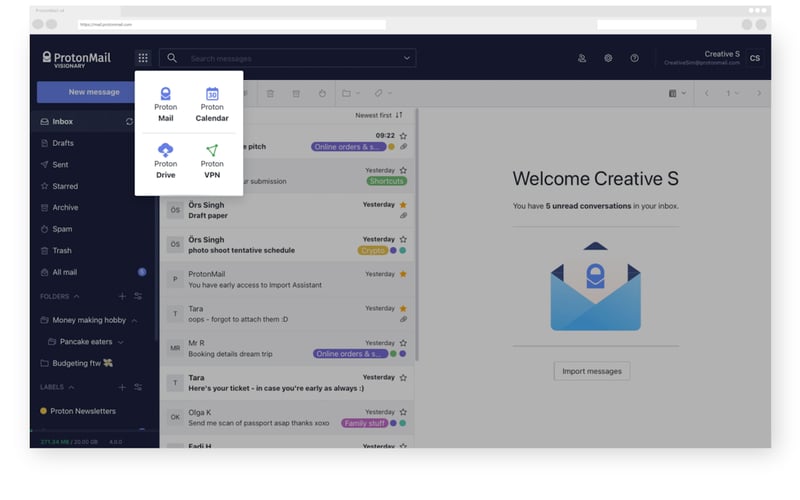Click the ProtonMail Visionary logo
The image size is (800, 500).
tap(77, 59)
